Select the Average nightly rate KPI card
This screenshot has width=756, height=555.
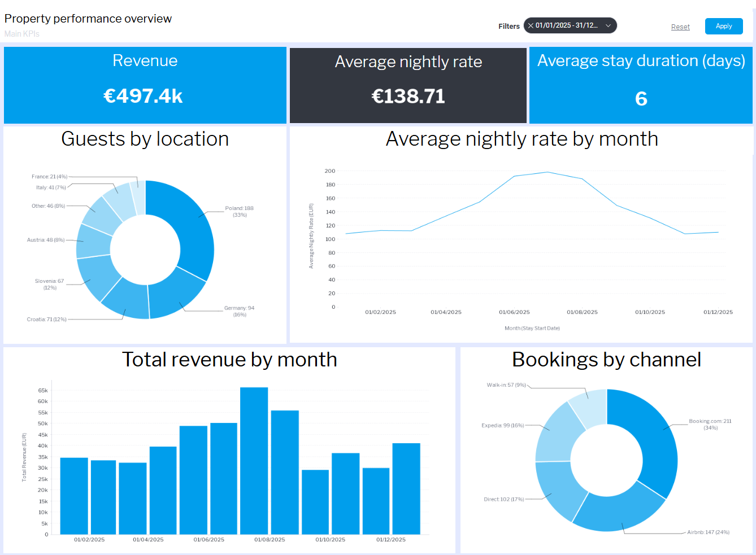[x=408, y=85]
